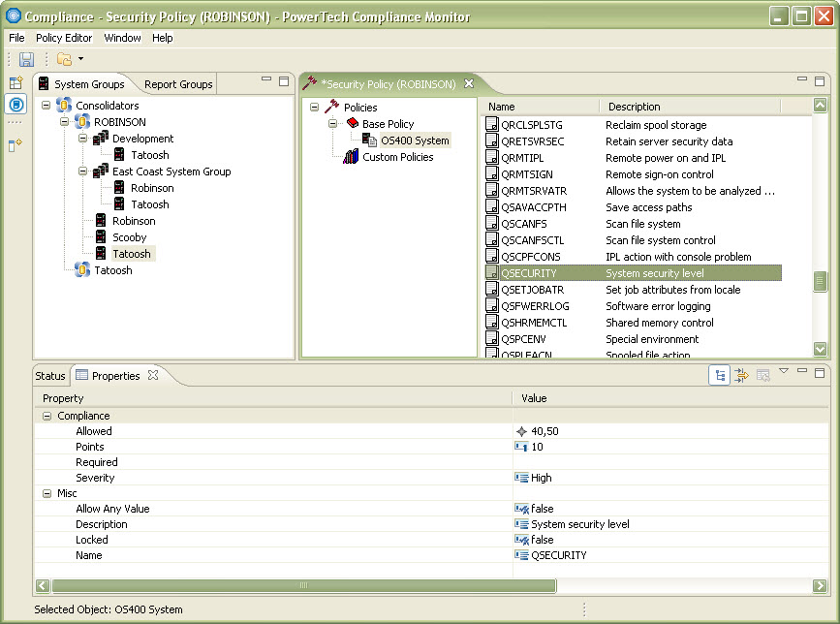
Task: Open the Properties view menu triangle
Action: coord(784,371)
